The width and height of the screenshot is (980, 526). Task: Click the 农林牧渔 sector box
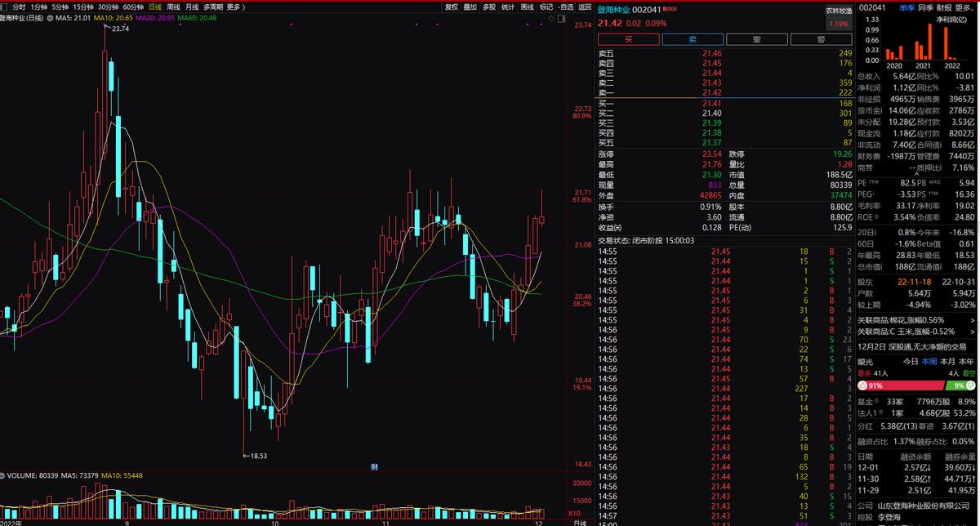point(839,17)
